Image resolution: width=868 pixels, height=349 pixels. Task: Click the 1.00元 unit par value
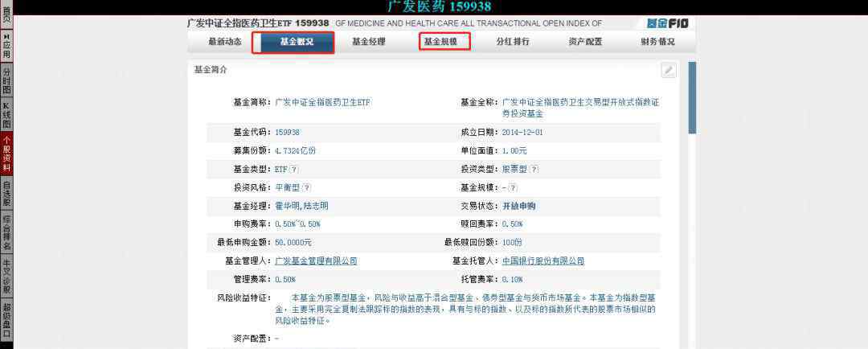coord(514,150)
